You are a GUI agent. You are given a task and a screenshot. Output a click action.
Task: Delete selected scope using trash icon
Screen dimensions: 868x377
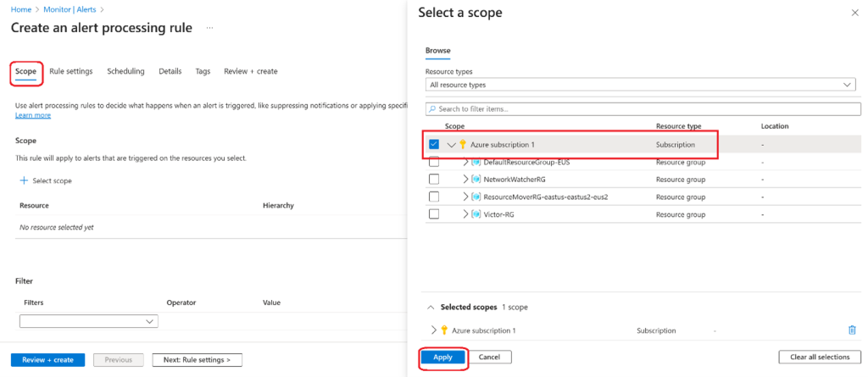click(x=852, y=330)
